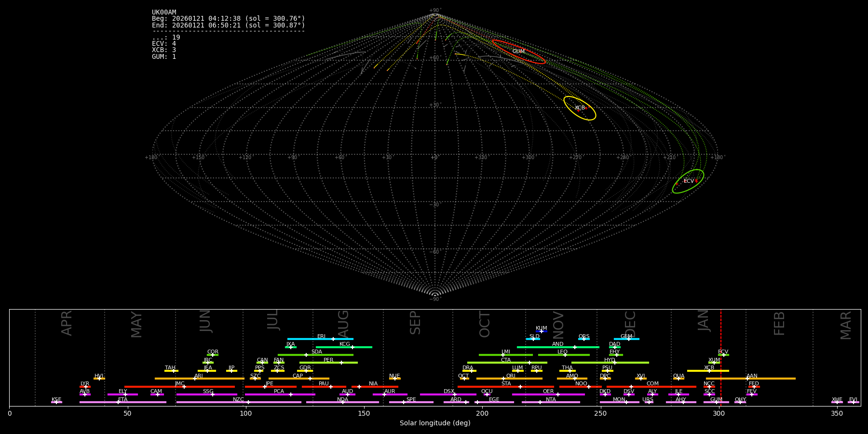Viewport: 868px width, 434px height.
Task: Click the ORI shower bar
Action: [x=509, y=379]
